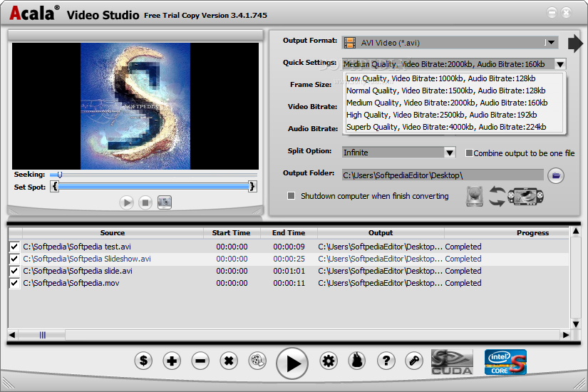
Task: Click the DVD disc drive icon
Action: [475, 196]
